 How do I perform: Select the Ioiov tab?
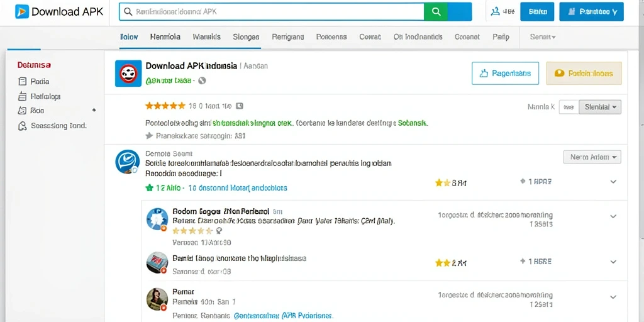pyautogui.click(x=129, y=37)
